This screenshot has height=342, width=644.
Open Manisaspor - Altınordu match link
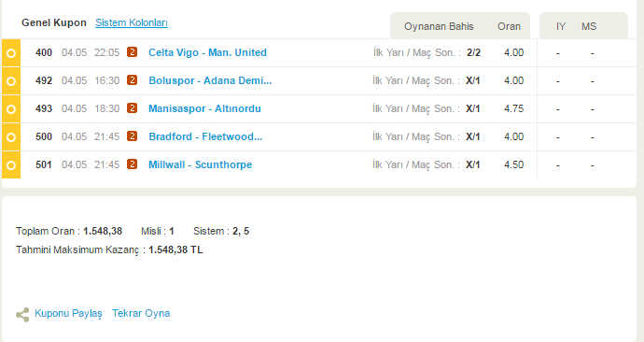[204, 108]
